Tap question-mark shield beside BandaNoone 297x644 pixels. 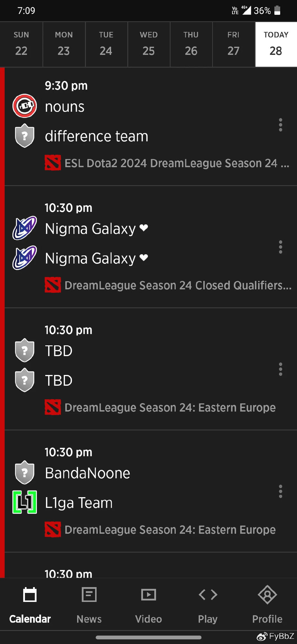coord(25,472)
